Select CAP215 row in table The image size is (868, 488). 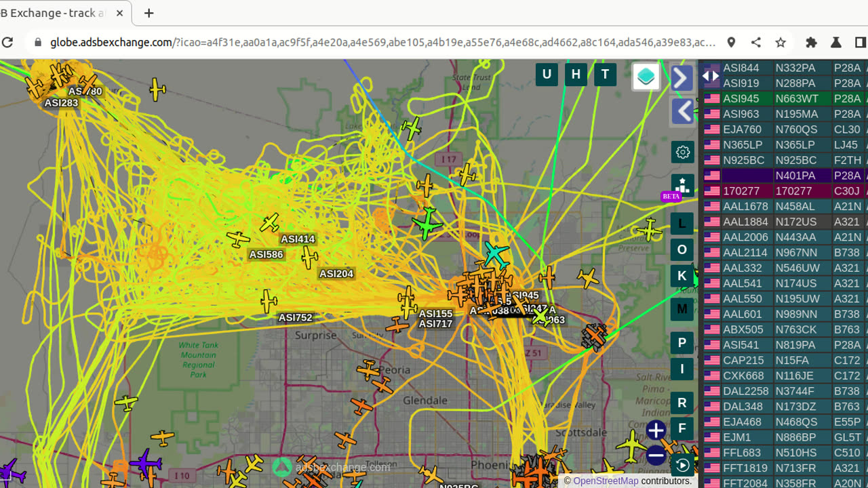(784, 361)
